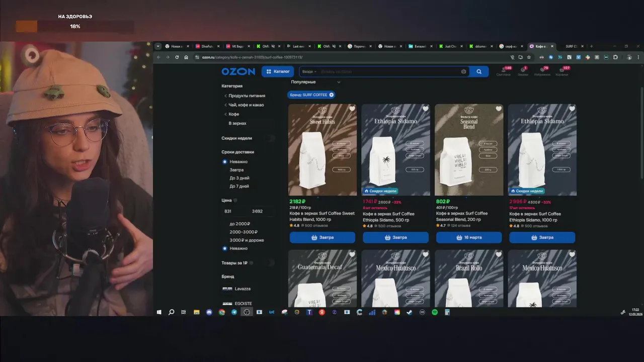The height and width of the screenshot is (362, 644).
Task: Add Seasonal Blend to cart 16 марта
Action: click(469, 237)
